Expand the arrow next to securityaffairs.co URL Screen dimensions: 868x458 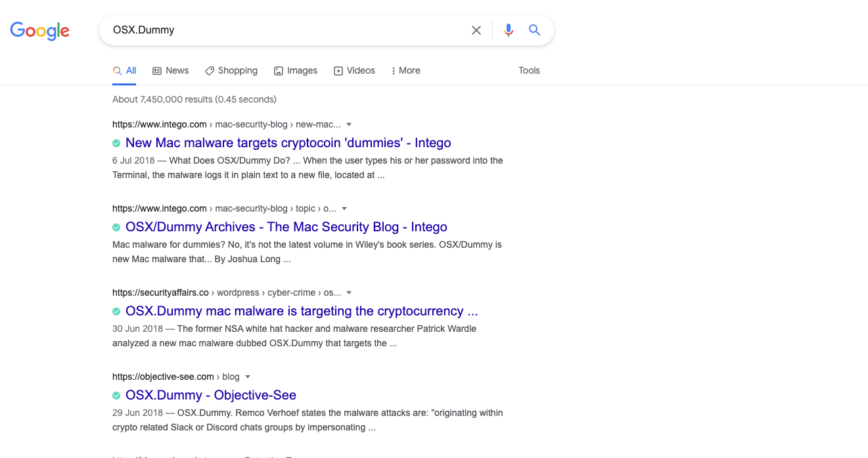pos(349,292)
